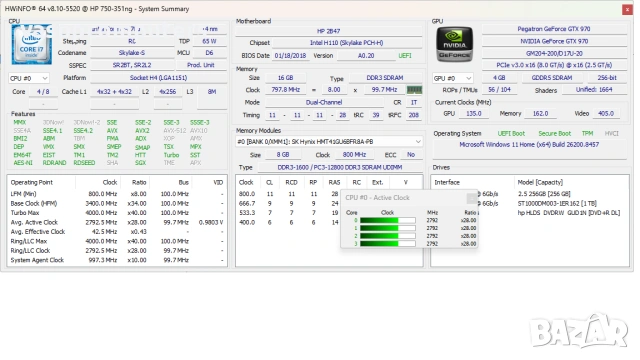The image size is (640, 360).
Task: Open the CPU #0 selector dropdown
Action: 29,78
